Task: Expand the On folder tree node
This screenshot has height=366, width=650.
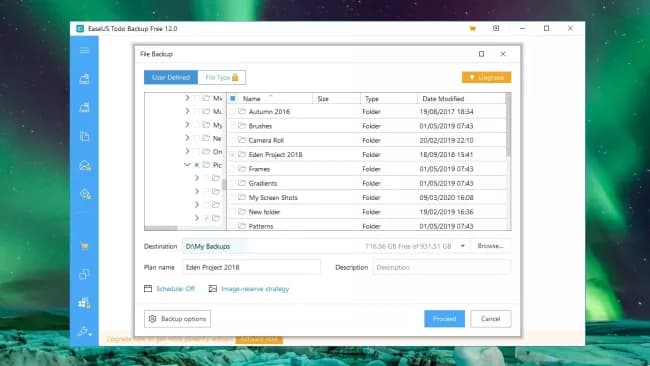Action: click(187, 151)
